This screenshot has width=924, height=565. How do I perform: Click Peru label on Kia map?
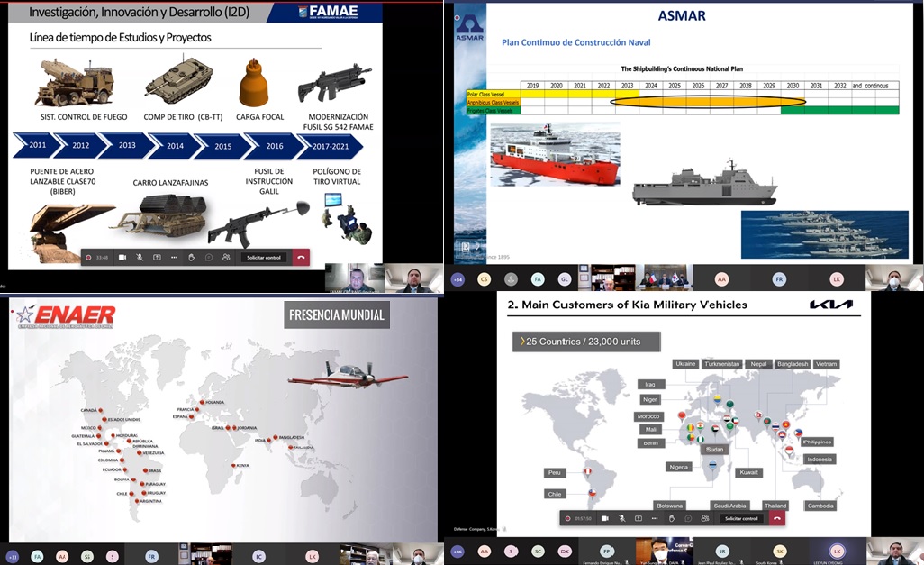point(555,472)
